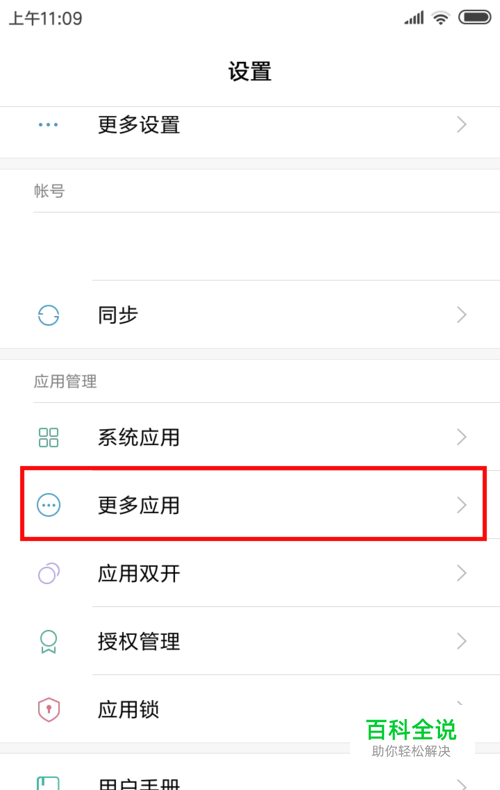
Task: Tap the WiFi status bar icon
Action: click(x=441, y=18)
